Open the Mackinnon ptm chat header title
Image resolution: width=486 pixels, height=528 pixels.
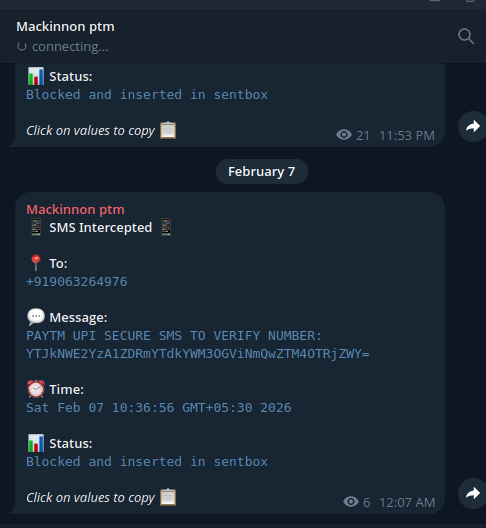(x=65, y=27)
